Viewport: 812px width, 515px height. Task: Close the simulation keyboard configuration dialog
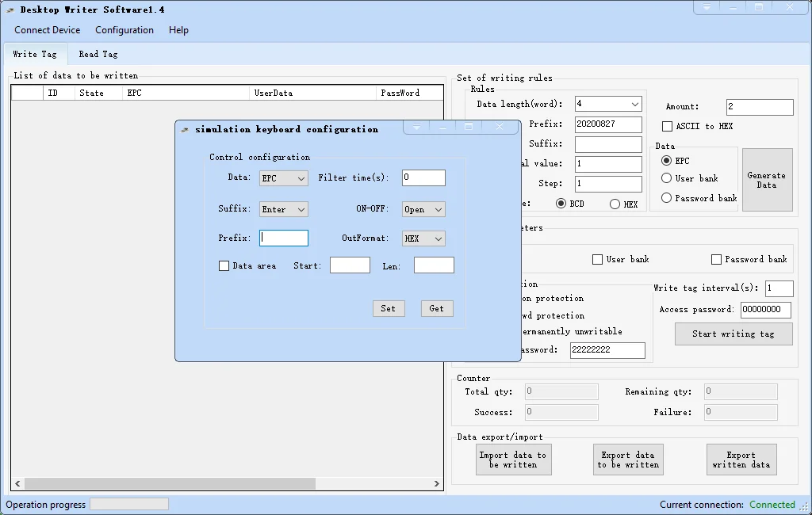499,127
